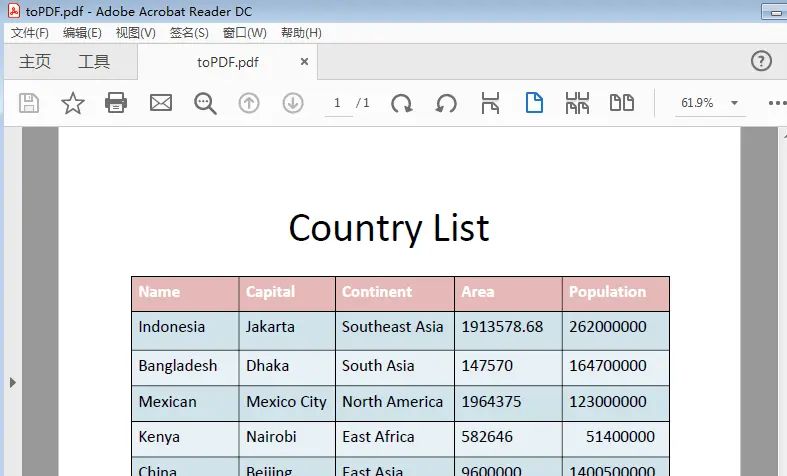The width and height of the screenshot is (787, 476).
Task: Click the Mexican cell
Action: tap(185, 403)
